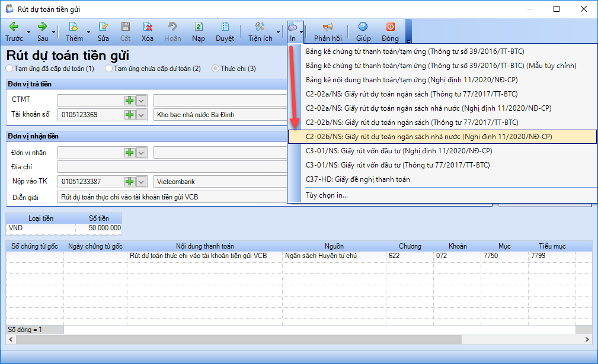The height and width of the screenshot is (364, 598).
Task: Open toolbar overflow options arrow
Action: coord(408,41)
